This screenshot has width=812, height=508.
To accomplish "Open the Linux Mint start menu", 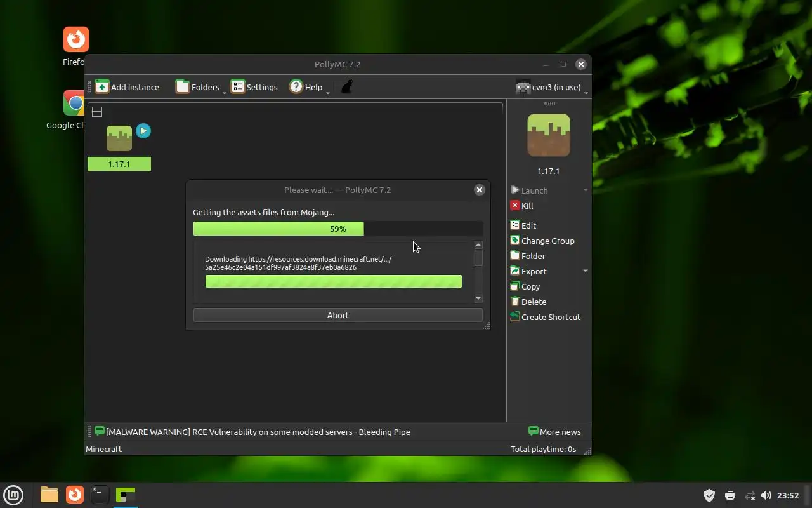I will click(13, 495).
